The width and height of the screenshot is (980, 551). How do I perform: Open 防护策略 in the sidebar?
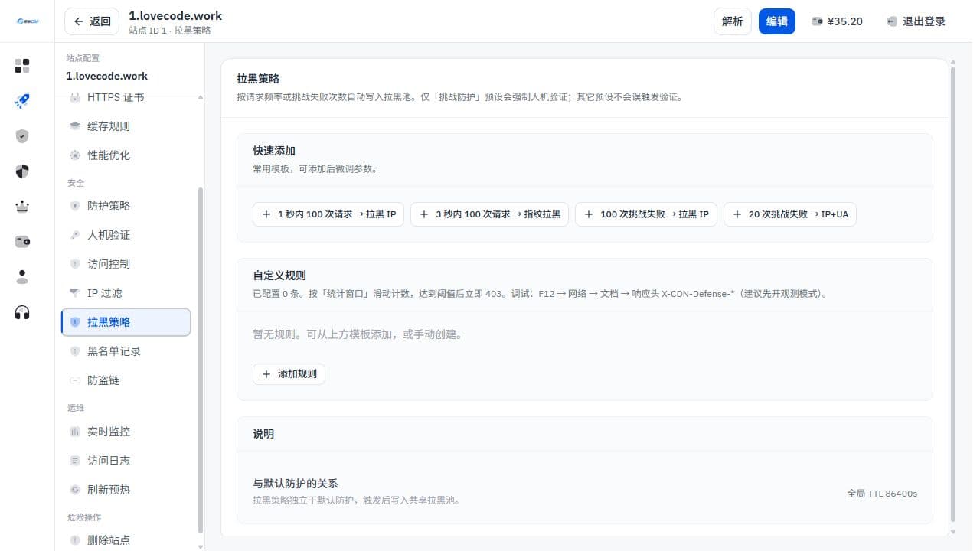coord(126,206)
